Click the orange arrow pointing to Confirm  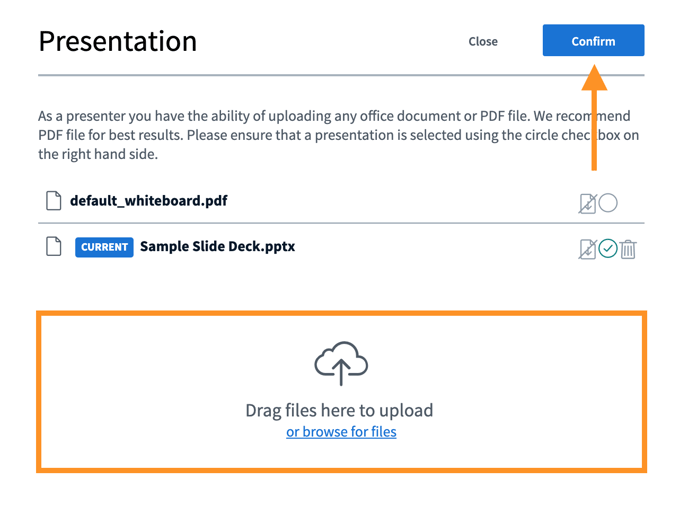(594, 118)
